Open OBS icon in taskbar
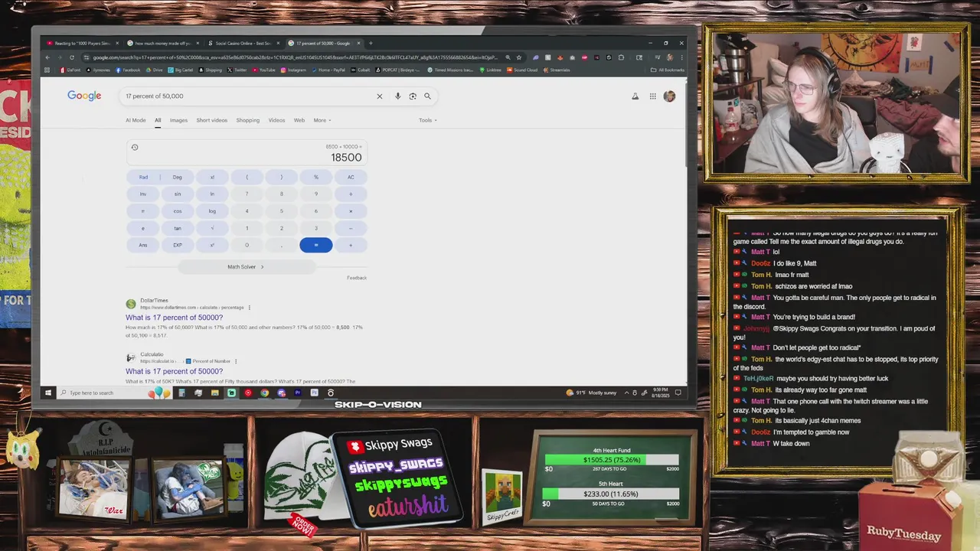This screenshot has width=980, height=551. pos(331,393)
